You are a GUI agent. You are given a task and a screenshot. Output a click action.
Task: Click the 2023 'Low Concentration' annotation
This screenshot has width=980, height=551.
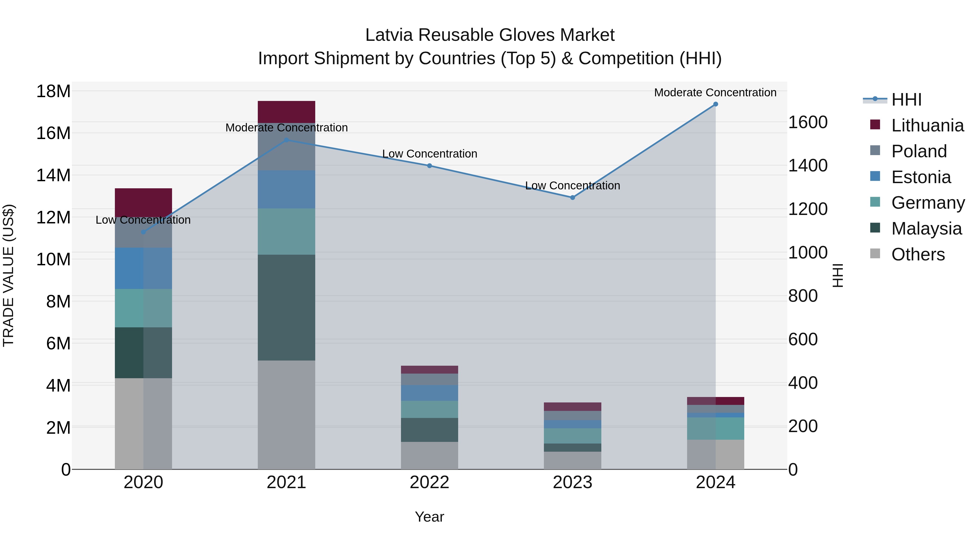[572, 186]
